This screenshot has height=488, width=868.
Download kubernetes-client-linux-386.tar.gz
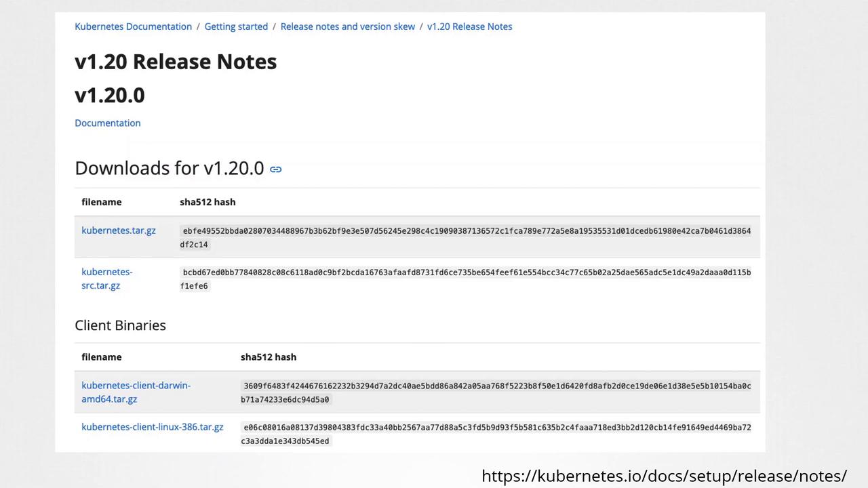tap(152, 427)
